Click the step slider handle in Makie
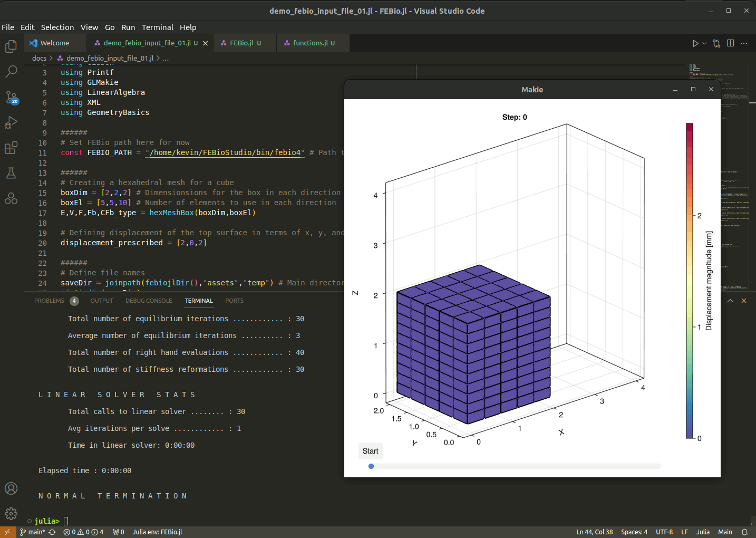 [371, 466]
